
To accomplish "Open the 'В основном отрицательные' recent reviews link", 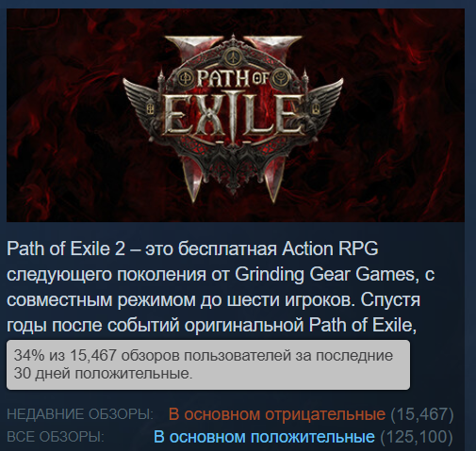I will point(277,414).
